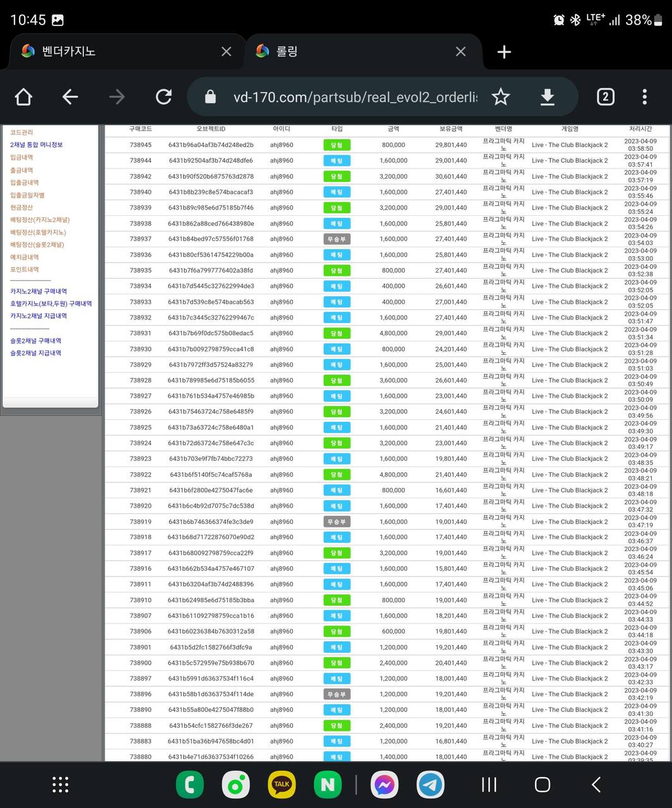672x808 pixels.
Task: Close the 롤링 tab
Action: pyautogui.click(x=461, y=52)
